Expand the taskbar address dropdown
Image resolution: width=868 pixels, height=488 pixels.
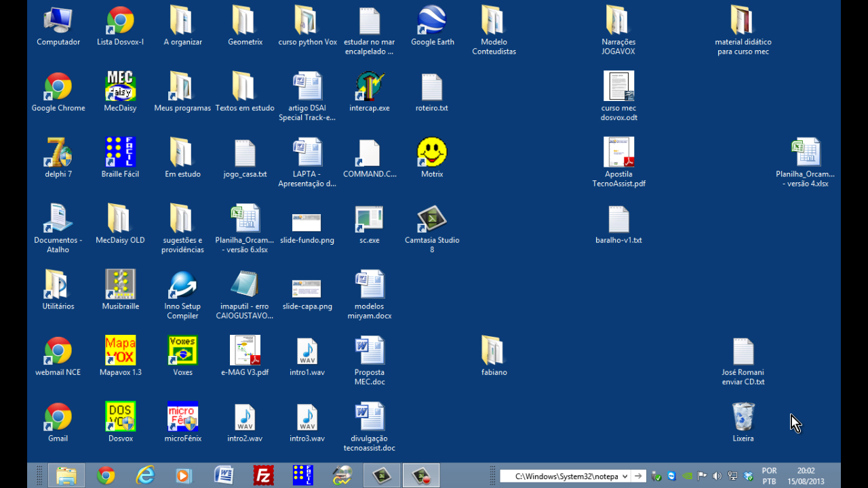coord(625,476)
